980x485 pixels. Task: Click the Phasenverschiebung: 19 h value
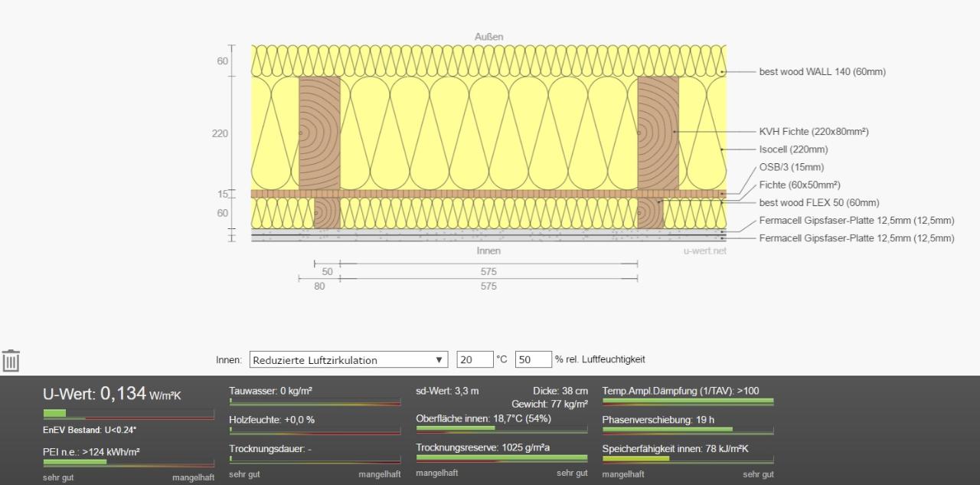pyautogui.click(x=658, y=420)
